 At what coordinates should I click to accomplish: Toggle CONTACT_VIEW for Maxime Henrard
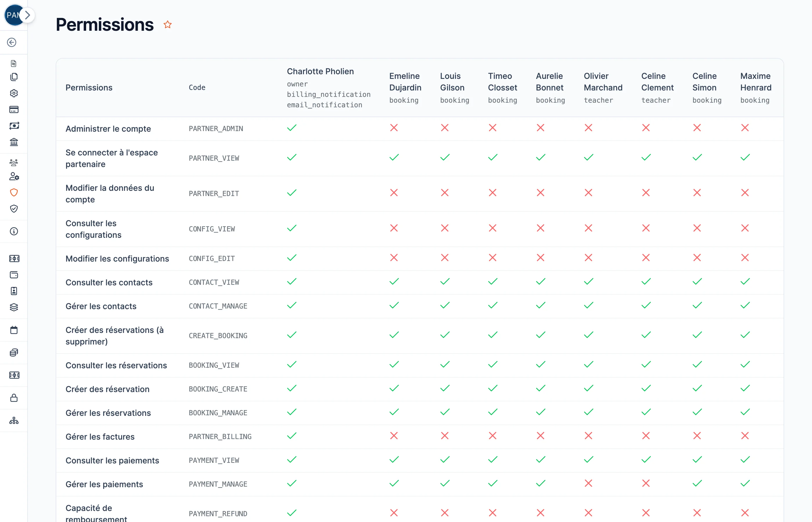coord(745,281)
